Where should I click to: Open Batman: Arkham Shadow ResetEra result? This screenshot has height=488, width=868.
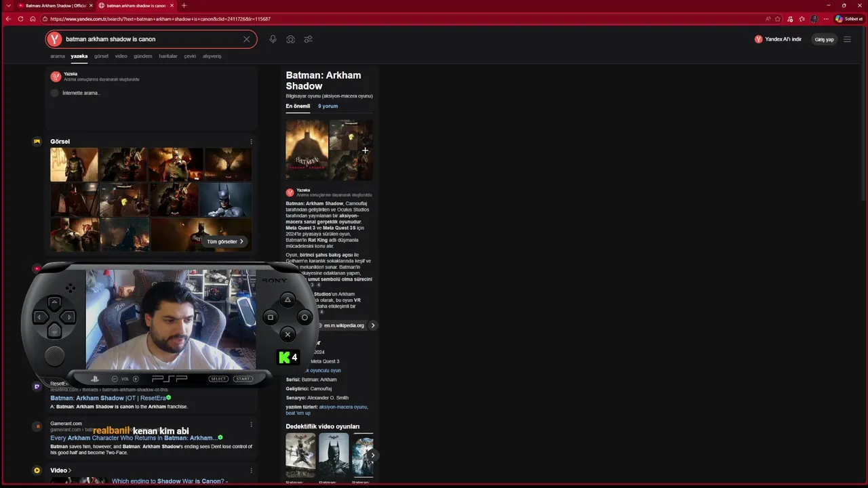tap(108, 398)
